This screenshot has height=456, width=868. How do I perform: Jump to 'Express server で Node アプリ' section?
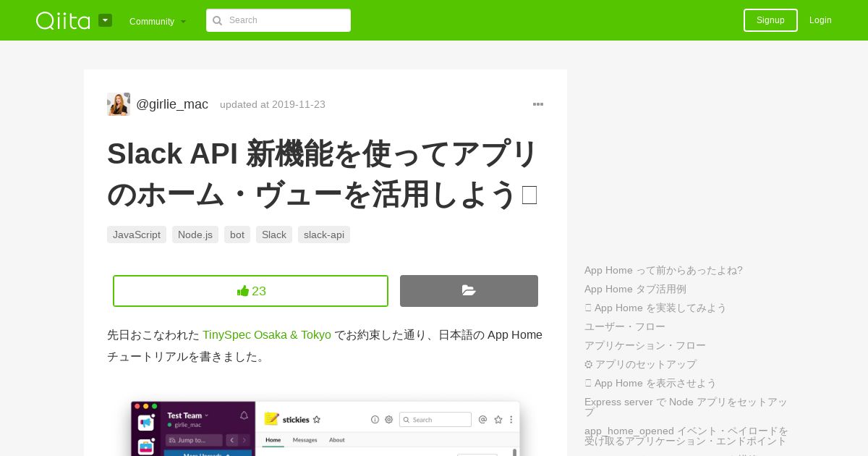[x=686, y=407]
